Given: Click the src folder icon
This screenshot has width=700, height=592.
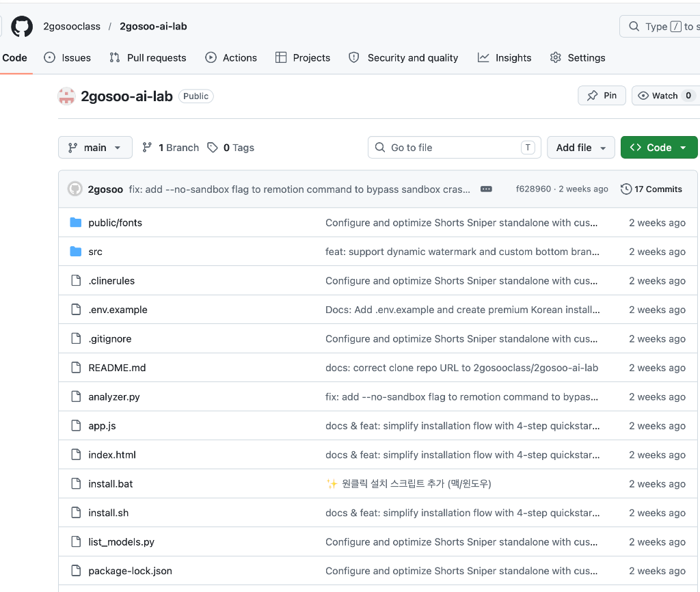Looking at the screenshot, I should pos(76,252).
